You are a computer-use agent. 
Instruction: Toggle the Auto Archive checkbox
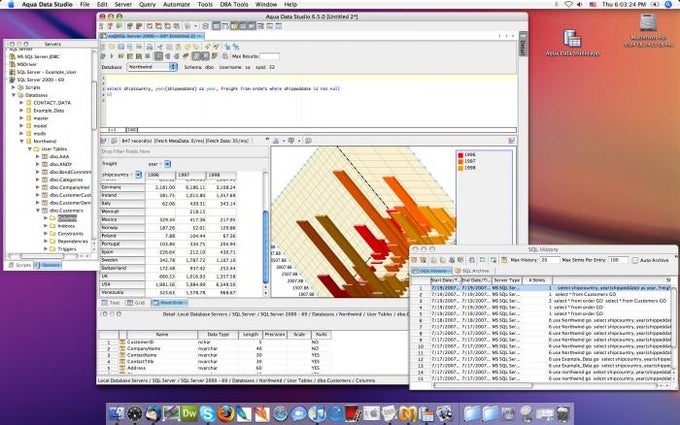click(x=635, y=260)
